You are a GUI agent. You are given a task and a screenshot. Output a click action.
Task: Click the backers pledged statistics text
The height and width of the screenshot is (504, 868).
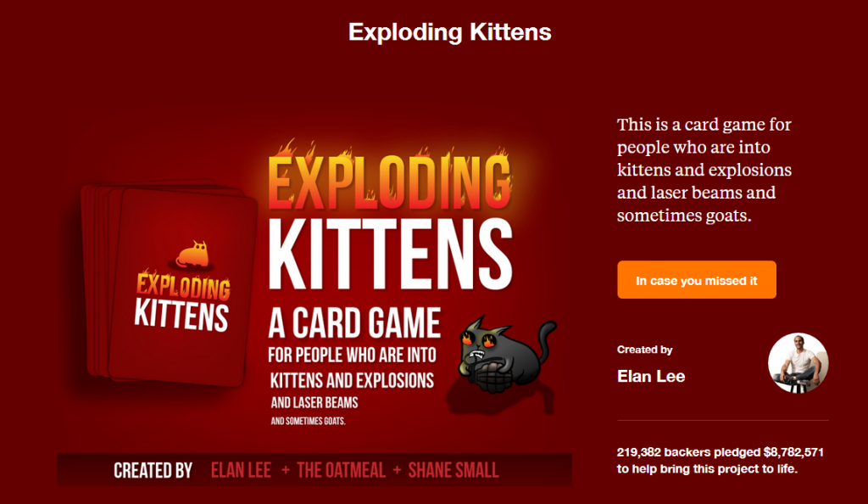pyautogui.click(x=721, y=460)
